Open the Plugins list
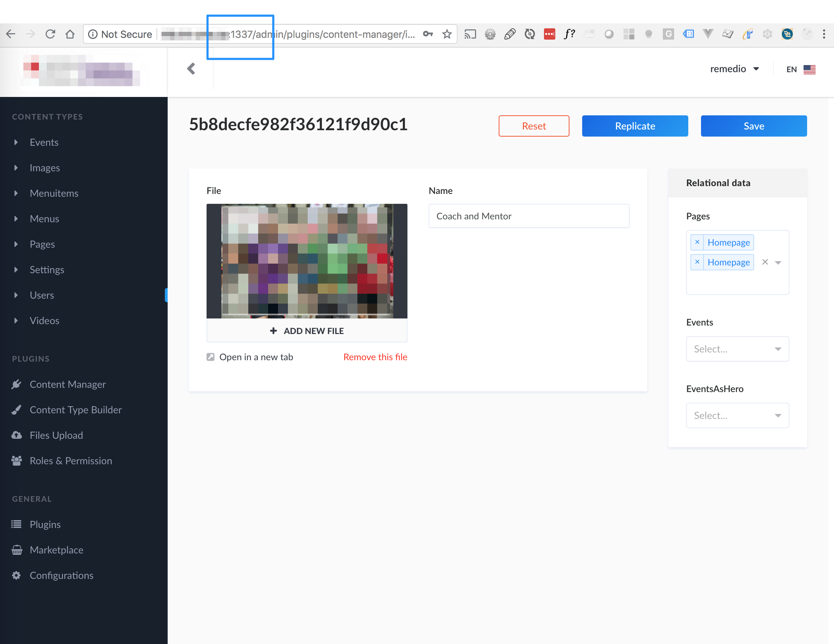 (45, 524)
